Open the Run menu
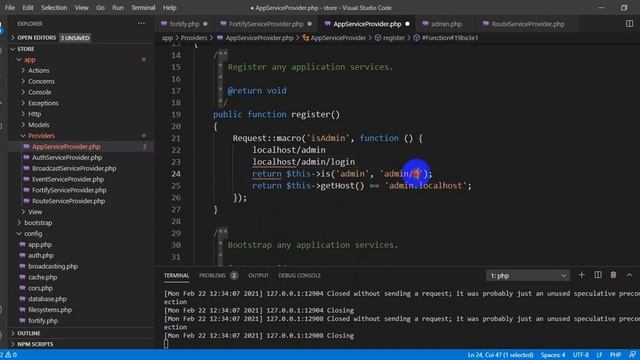The width and height of the screenshot is (640, 360). (x=118, y=7)
